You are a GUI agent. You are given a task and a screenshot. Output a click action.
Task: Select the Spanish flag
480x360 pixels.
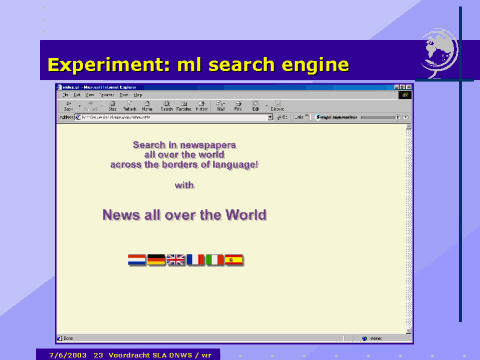234,260
